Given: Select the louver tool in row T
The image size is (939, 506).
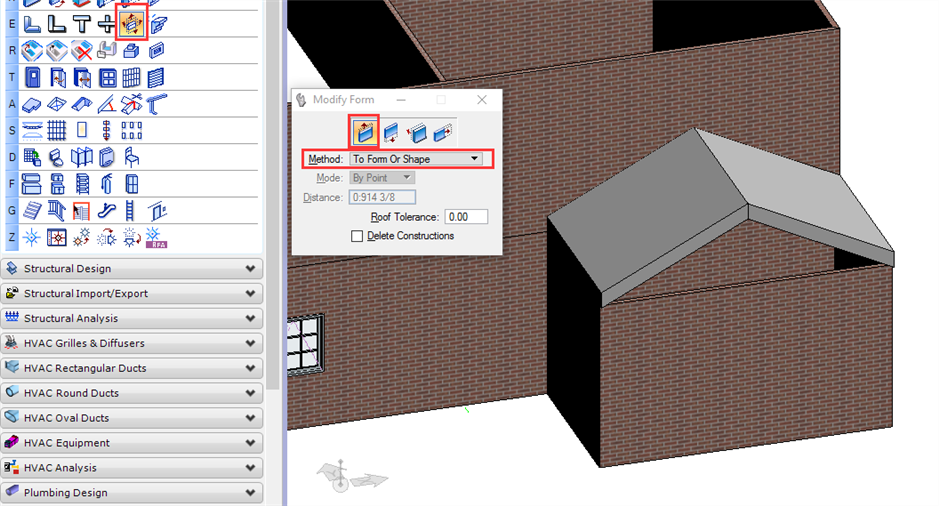Looking at the screenshot, I should click(156, 78).
